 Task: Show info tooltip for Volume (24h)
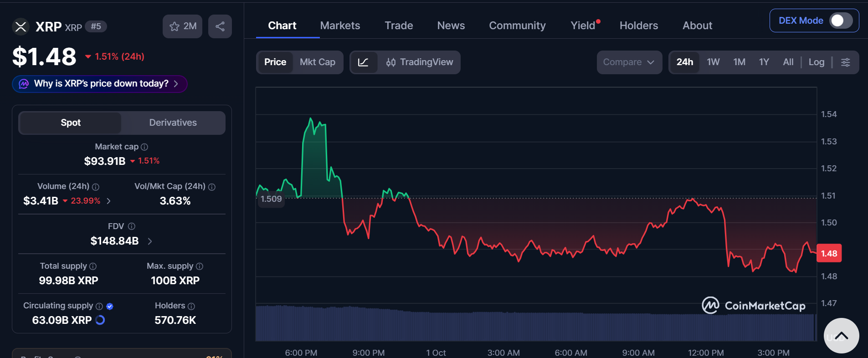96,187
